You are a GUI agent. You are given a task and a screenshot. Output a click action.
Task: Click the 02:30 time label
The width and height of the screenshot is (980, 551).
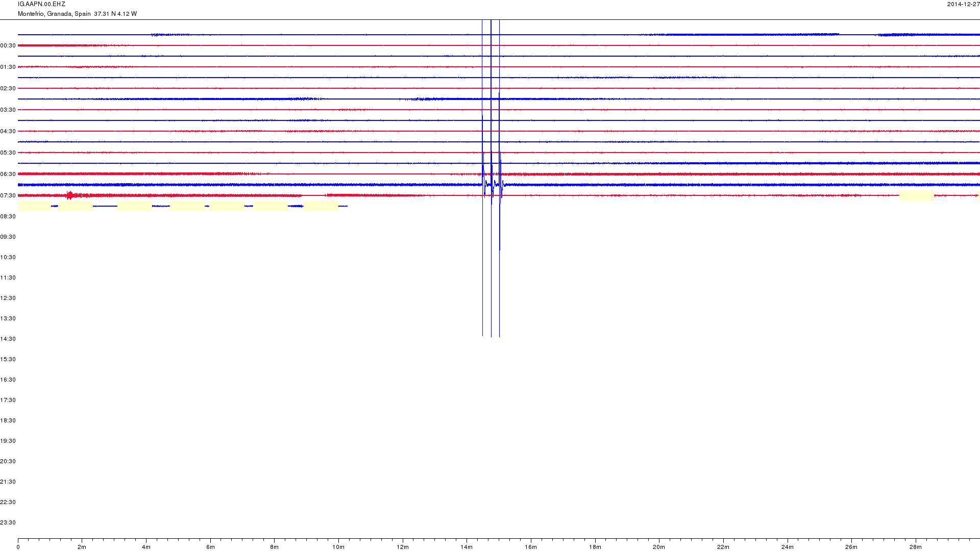pos(8,88)
